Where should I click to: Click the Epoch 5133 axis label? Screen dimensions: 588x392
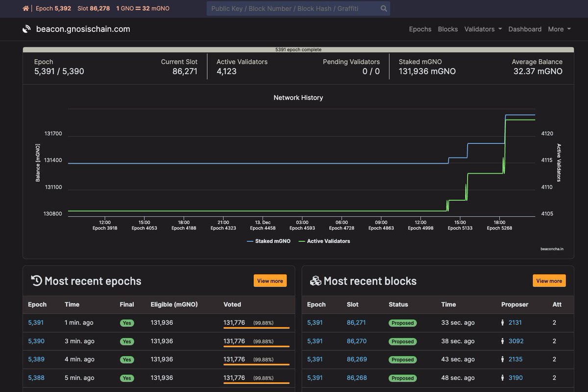pos(460,228)
